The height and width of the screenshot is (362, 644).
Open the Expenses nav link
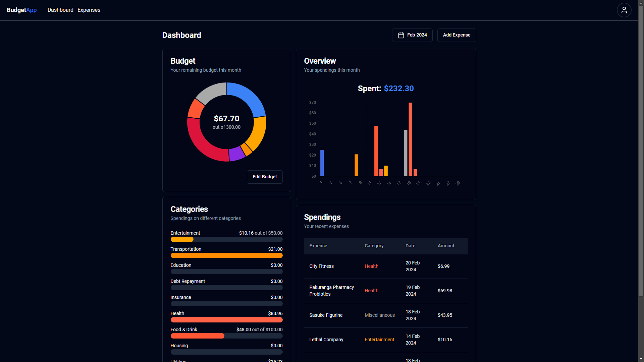(x=89, y=10)
